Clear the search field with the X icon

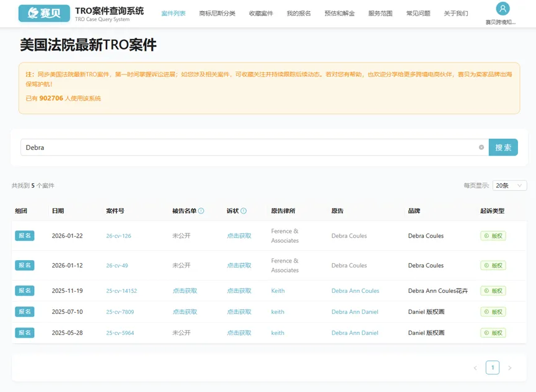481,147
